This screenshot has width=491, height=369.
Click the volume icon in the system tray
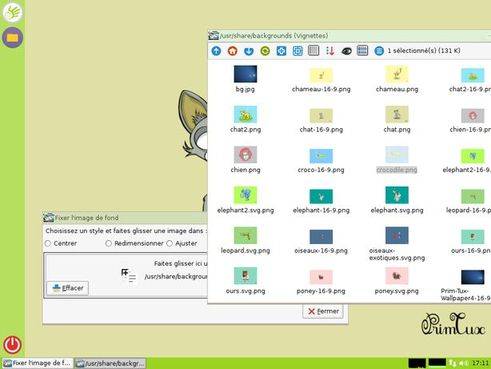[464, 363]
